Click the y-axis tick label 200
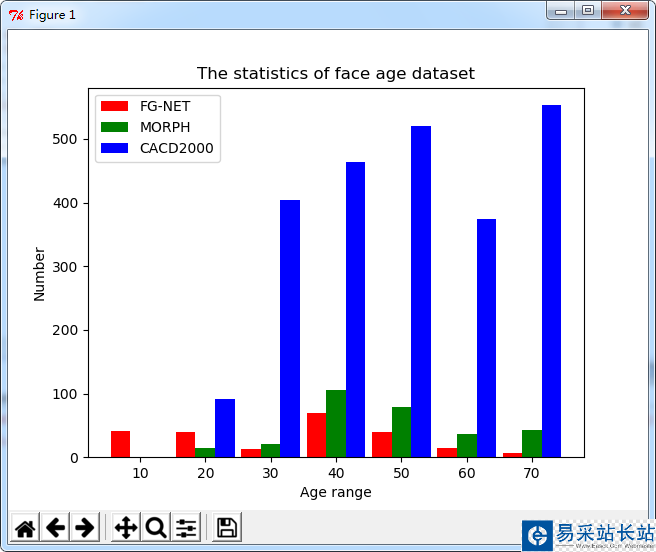 point(65,331)
